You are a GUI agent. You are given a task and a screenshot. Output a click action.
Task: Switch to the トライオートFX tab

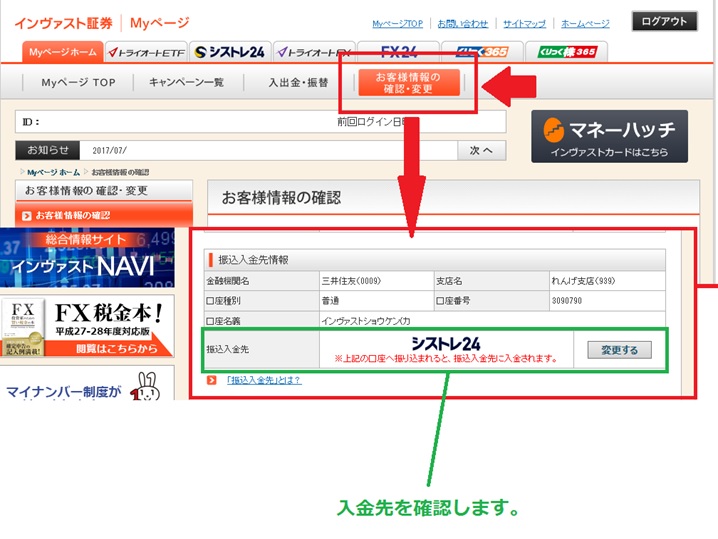point(314,52)
